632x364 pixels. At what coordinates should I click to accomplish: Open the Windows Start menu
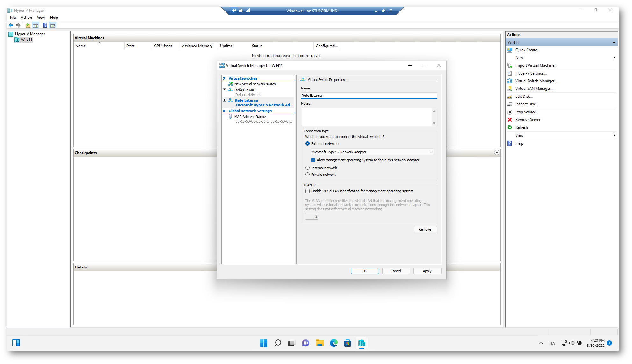pos(263,343)
